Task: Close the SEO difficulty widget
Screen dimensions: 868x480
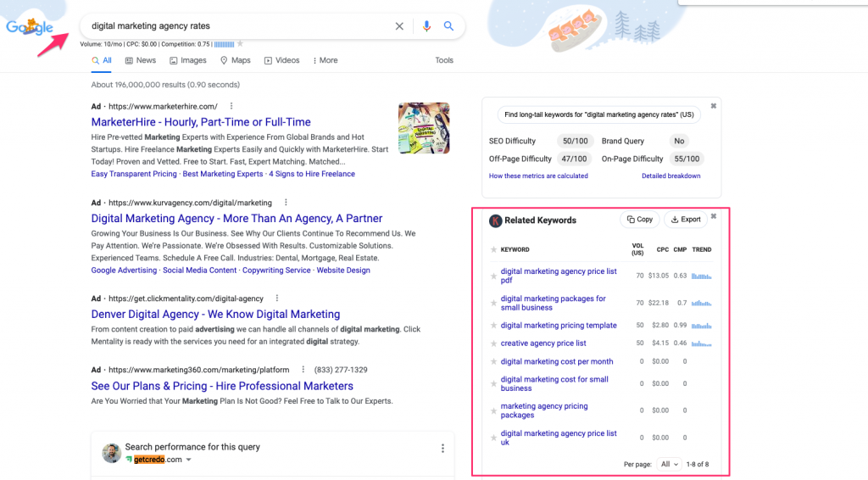Action: tap(714, 106)
